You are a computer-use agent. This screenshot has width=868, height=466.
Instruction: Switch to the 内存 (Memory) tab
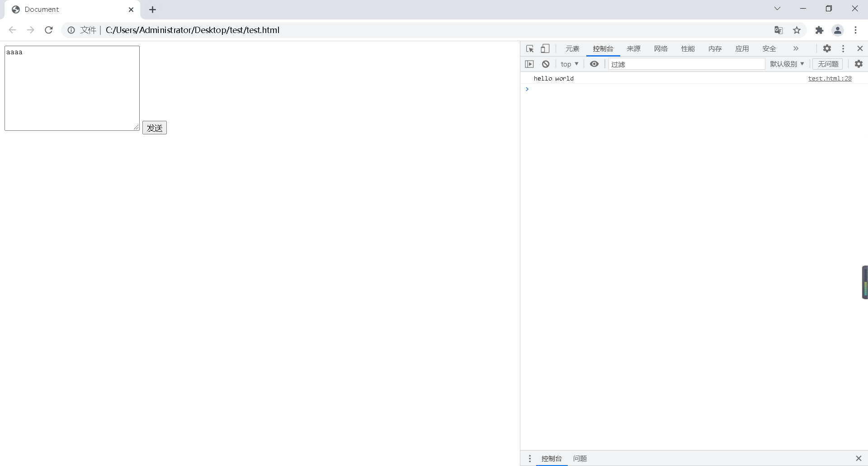pyautogui.click(x=715, y=48)
